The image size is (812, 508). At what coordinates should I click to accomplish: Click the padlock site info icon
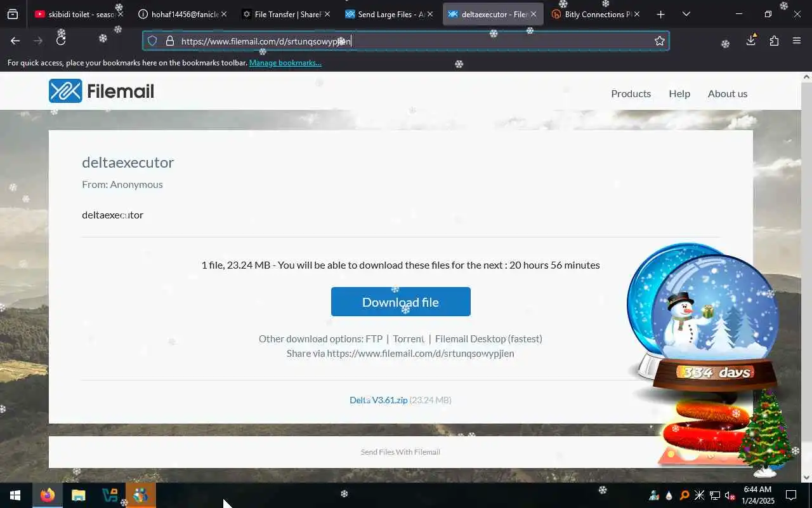(169, 41)
